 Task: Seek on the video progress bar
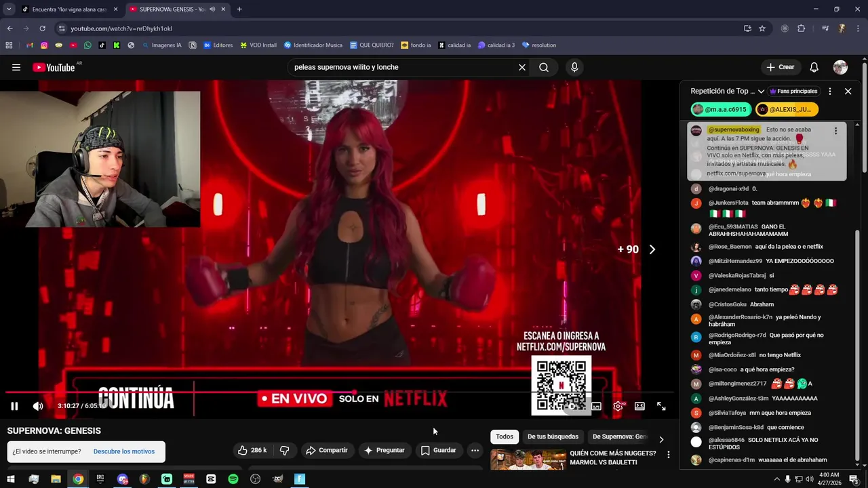pyautogui.click(x=339, y=392)
